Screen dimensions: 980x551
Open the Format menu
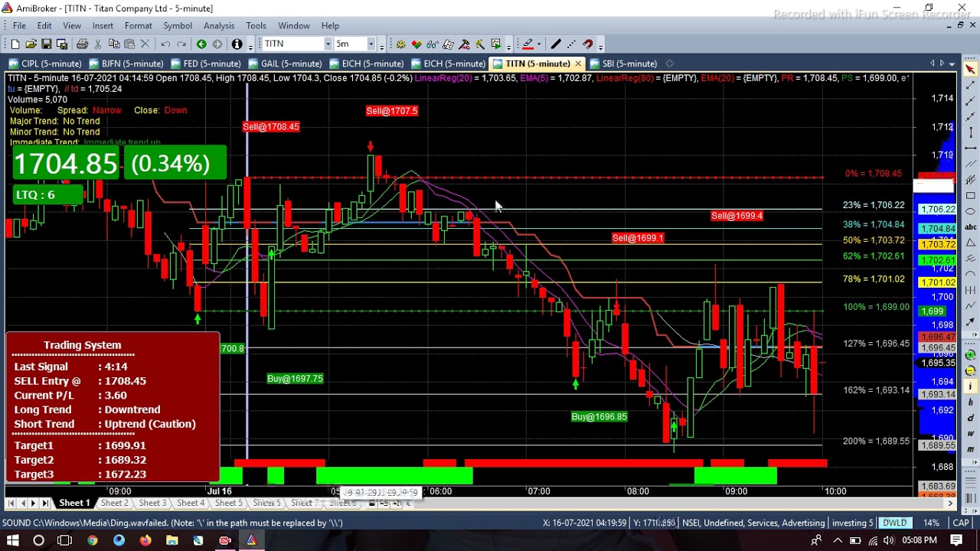pyautogui.click(x=139, y=25)
